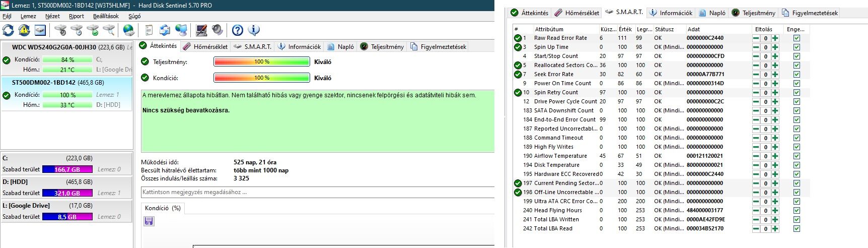
Task: Click the send e-mail report envelope icon
Action: point(165,30)
